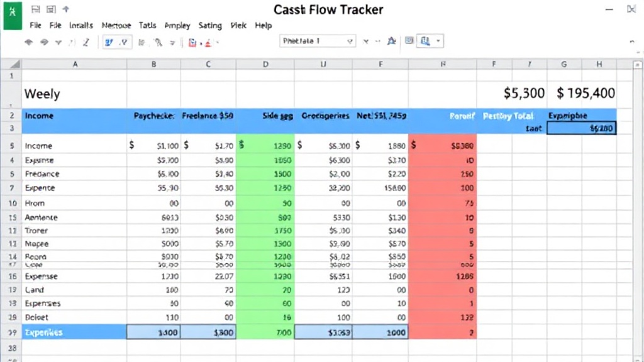The width and height of the screenshot is (644, 362).
Task: Click the outlined selected cell showing $6200
Action: [x=582, y=128]
